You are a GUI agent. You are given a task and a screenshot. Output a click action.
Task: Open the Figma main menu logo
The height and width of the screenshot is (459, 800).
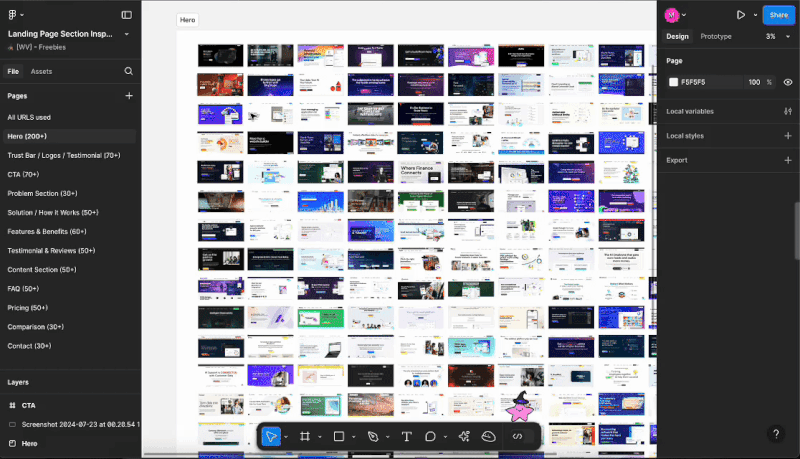click(x=12, y=15)
